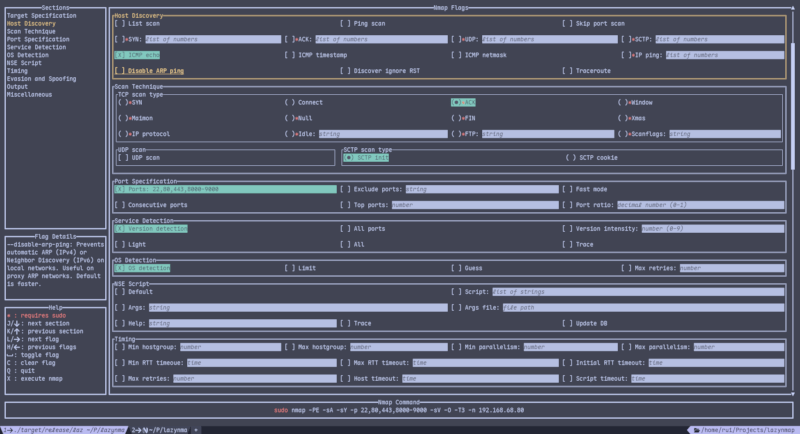Click the Script list of strings input
The image size is (800, 434).
pyautogui.click(x=638, y=292)
